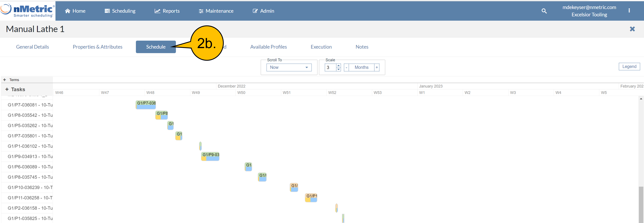Open the Home navigation item
Image resolution: width=644 pixels, height=223 pixels.
coord(75,11)
